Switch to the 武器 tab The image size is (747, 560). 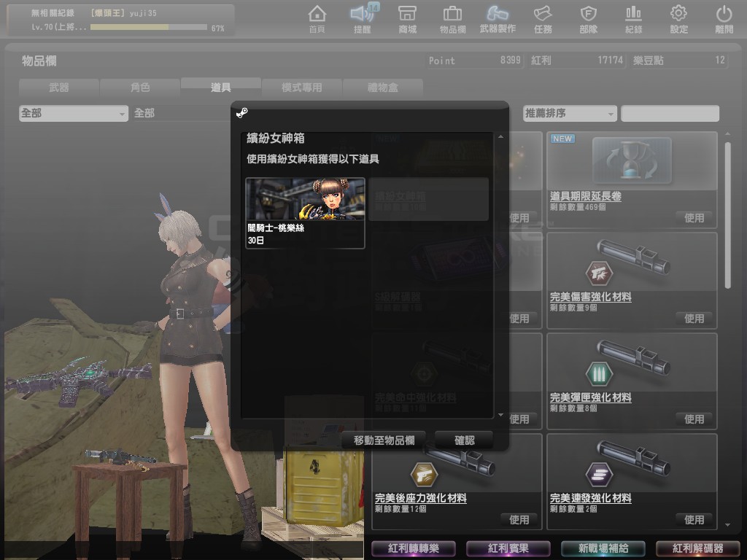pyautogui.click(x=59, y=87)
